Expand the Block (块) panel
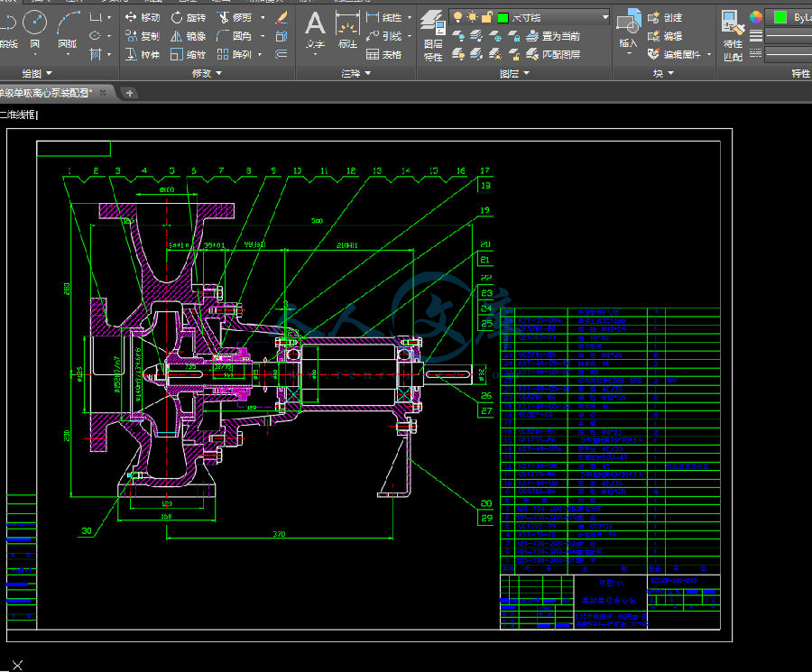Screen dimensions: 812x672 (x=663, y=74)
